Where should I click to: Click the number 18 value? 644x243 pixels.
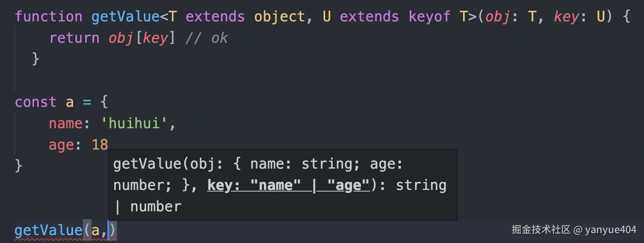click(x=100, y=145)
